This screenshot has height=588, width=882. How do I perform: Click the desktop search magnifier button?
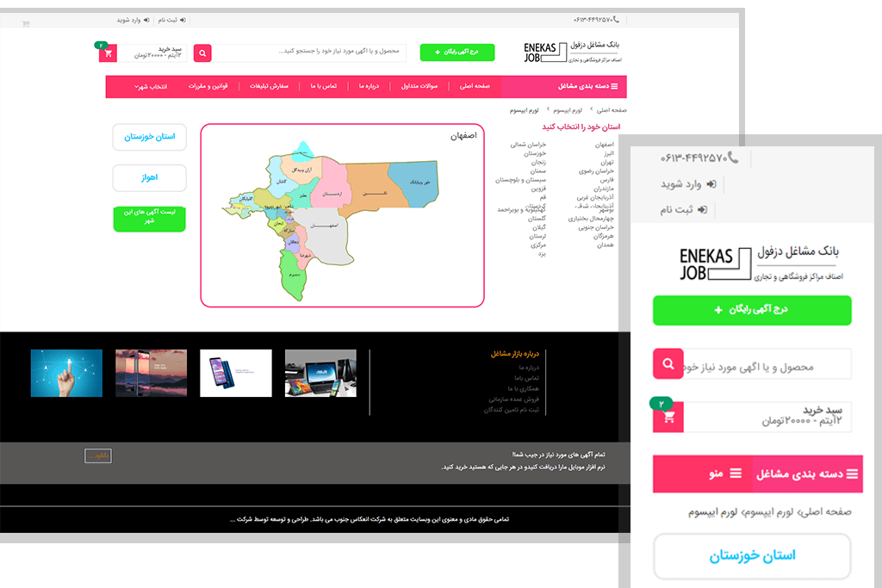click(202, 53)
